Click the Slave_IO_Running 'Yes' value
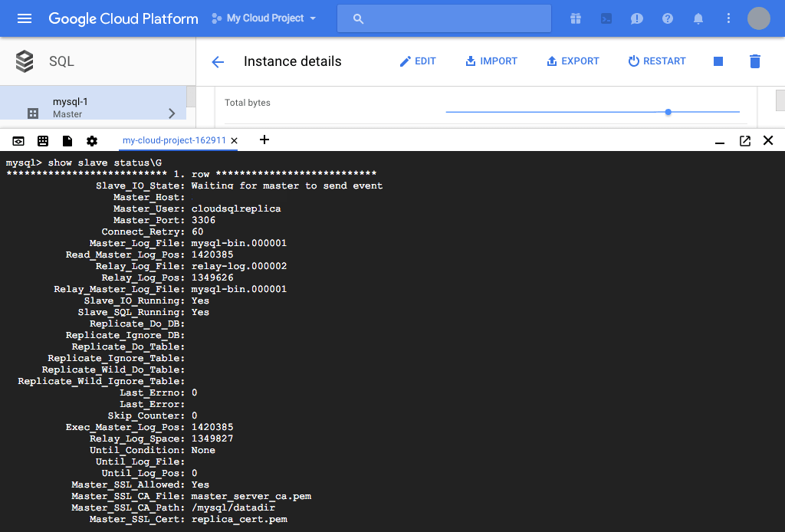 (x=200, y=300)
